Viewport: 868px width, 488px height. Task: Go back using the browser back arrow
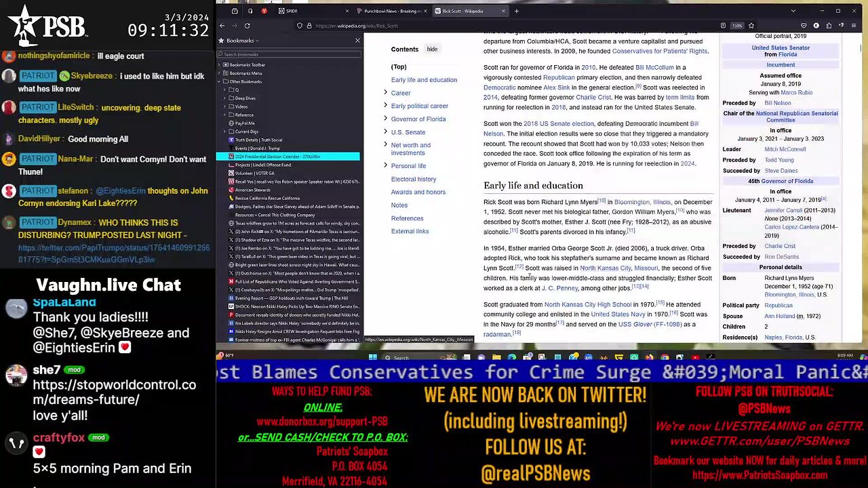tap(222, 26)
